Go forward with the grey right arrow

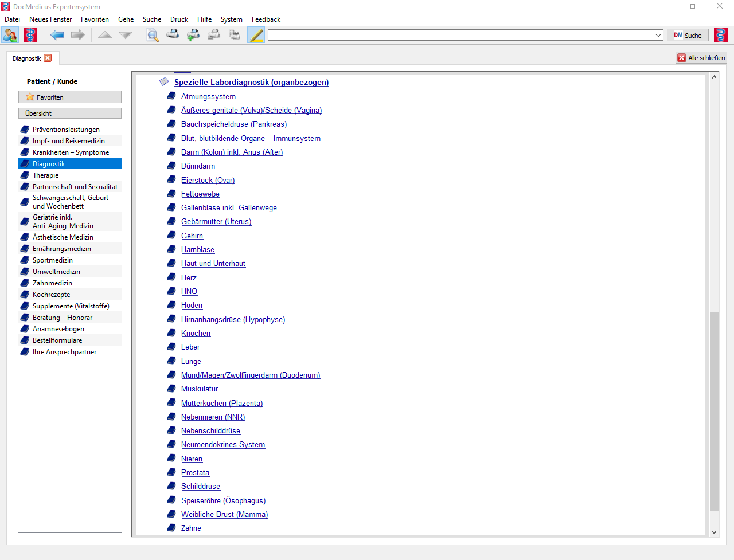[78, 35]
